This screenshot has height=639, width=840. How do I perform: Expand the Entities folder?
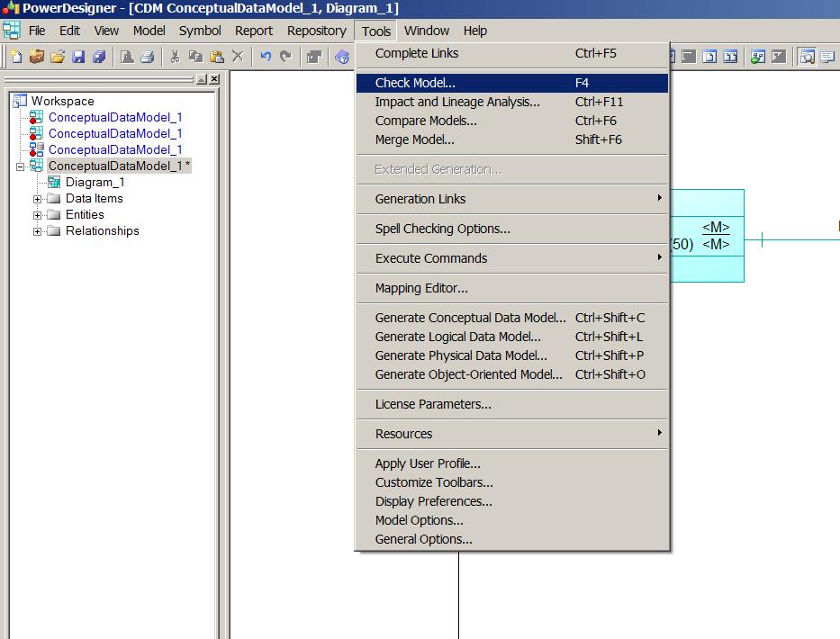(x=37, y=215)
